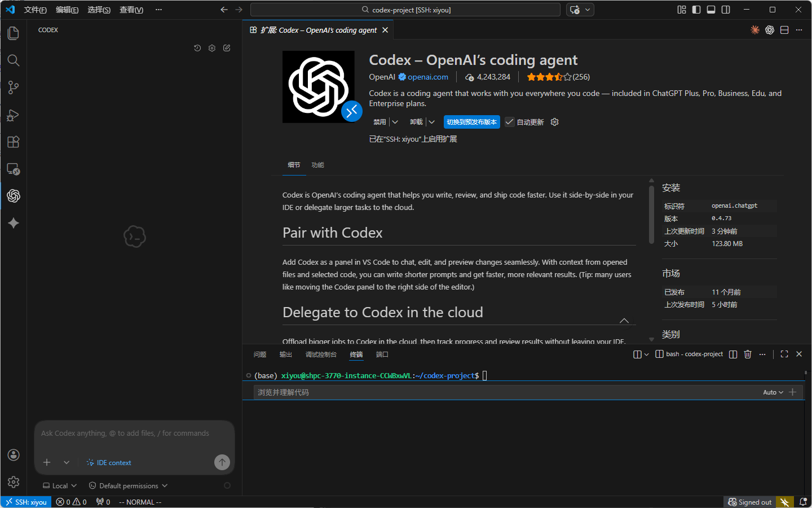Toggle the auto update checkbox
Screen dimensions: 812x508
click(510, 122)
